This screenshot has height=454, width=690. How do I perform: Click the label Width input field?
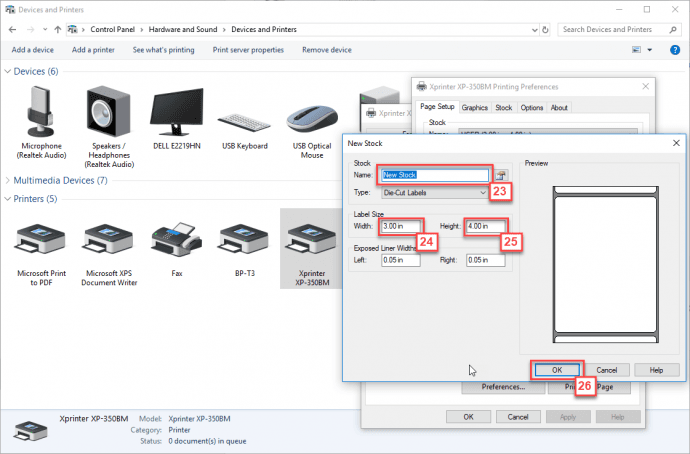[400, 226]
